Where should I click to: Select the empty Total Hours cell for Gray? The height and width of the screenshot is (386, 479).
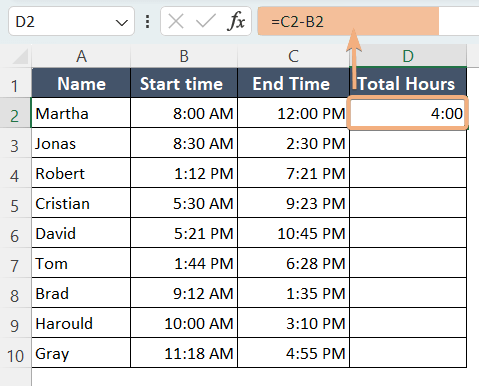coord(408,353)
